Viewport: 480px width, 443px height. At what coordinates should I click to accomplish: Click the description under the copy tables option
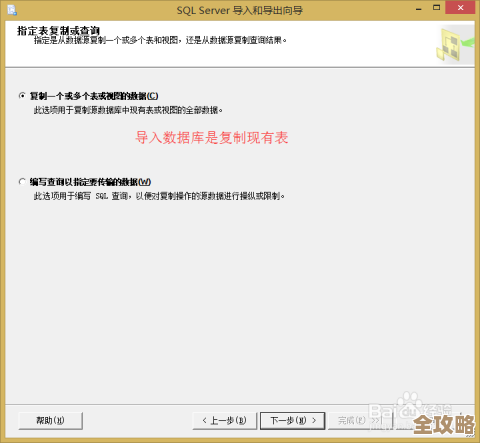click(x=128, y=110)
